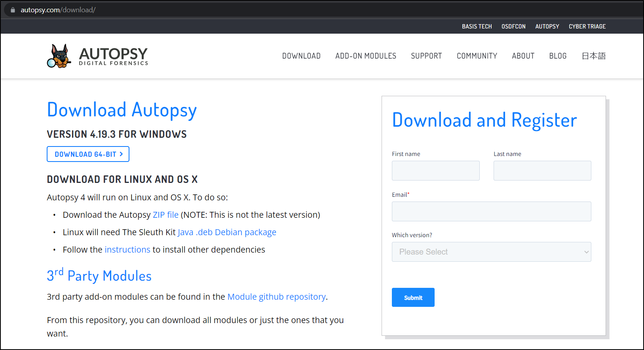Click the DOWNLOAD FOR LINUX AND OS X heading
This screenshot has width=644, height=350.
point(122,179)
